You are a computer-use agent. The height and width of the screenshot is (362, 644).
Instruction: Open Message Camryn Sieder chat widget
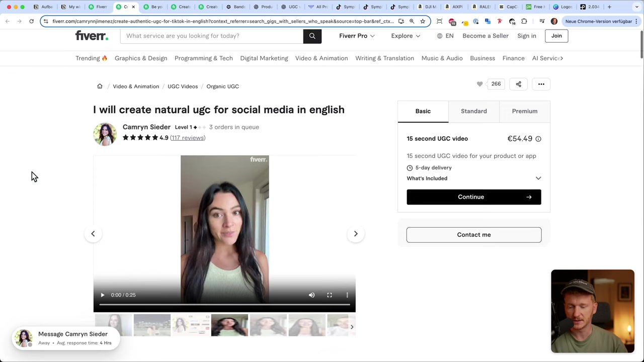(66, 338)
